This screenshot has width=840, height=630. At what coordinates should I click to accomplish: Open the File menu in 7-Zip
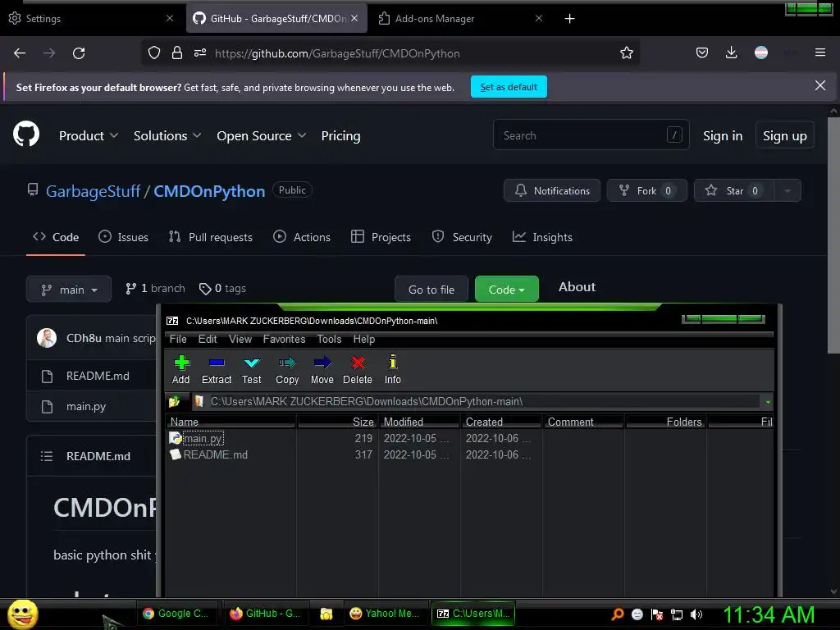(178, 339)
